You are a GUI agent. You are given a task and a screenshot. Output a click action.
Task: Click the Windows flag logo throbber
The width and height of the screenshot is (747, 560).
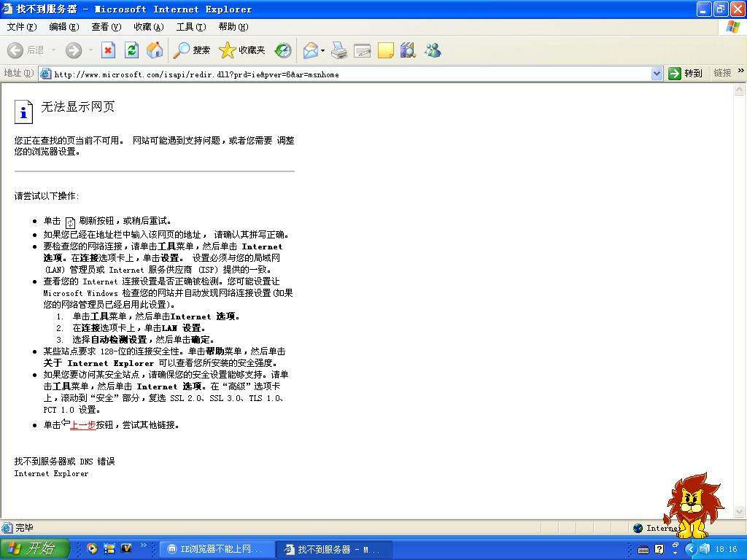point(732,27)
